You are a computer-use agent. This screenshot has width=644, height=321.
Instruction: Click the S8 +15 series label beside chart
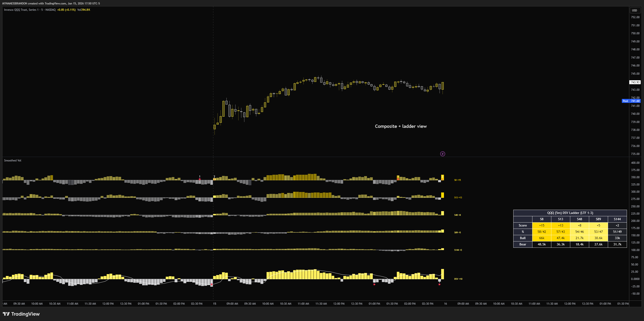pyautogui.click(x=457, y=180)
